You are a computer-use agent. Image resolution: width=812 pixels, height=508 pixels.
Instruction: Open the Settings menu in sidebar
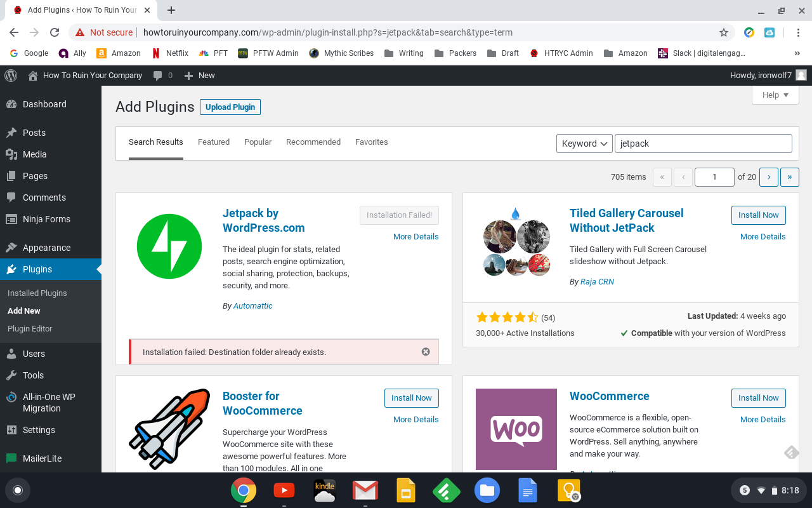click(51, 430)
